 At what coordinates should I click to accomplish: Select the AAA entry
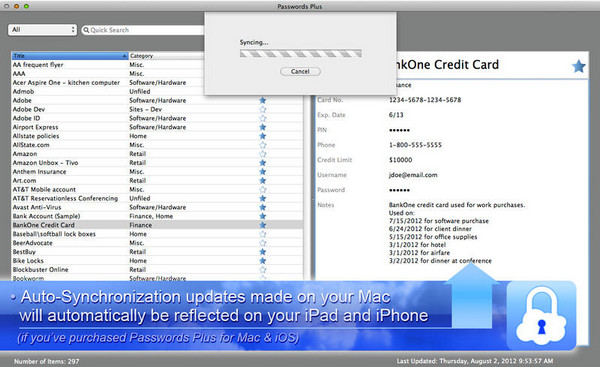point(19,73)
